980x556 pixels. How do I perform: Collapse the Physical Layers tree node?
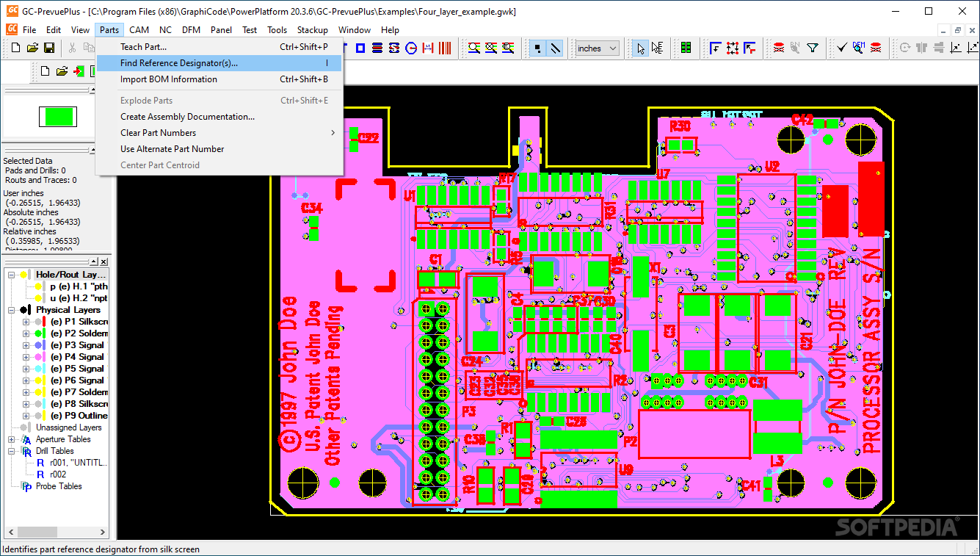[x=12, y=310]
